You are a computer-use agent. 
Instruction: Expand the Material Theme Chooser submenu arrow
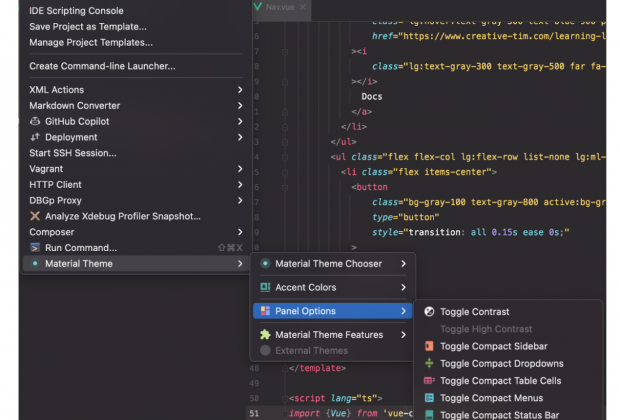[x=403, y=263]
